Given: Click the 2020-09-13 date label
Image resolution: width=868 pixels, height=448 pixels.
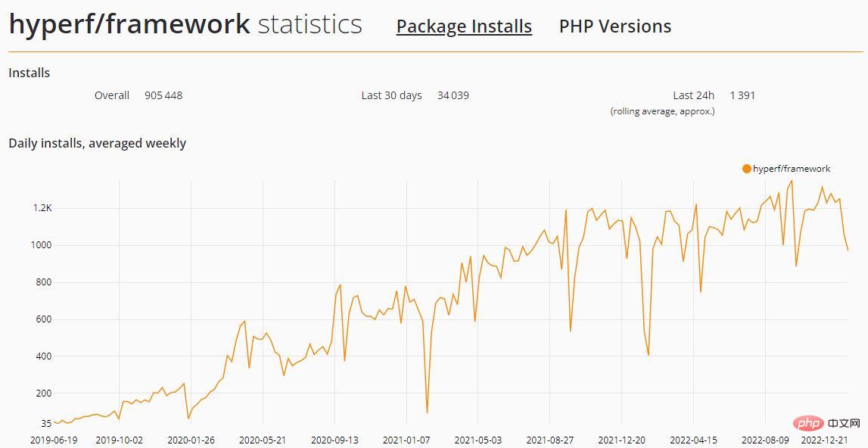Looking at the screenshot, I should pos(335,440).
